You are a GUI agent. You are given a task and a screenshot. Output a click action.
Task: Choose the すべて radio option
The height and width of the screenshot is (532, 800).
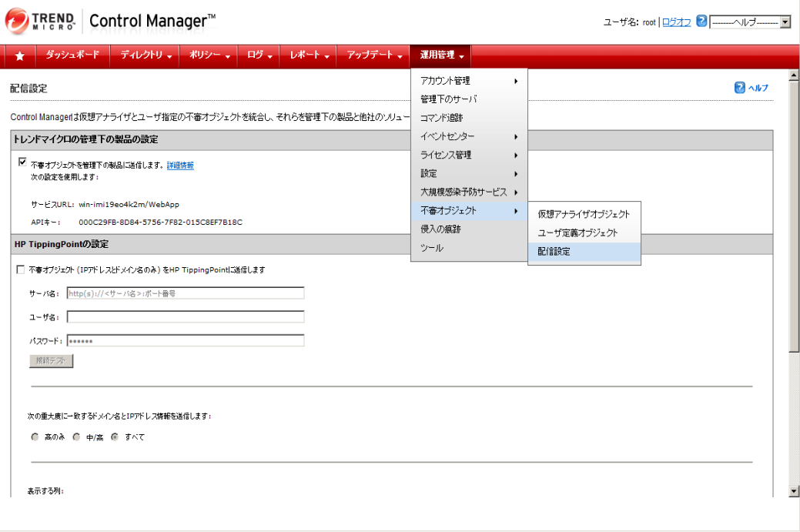coord(115,437)
